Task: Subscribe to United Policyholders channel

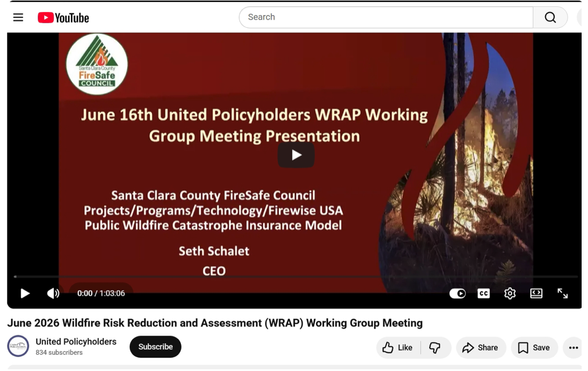Action: coord(155,347)
